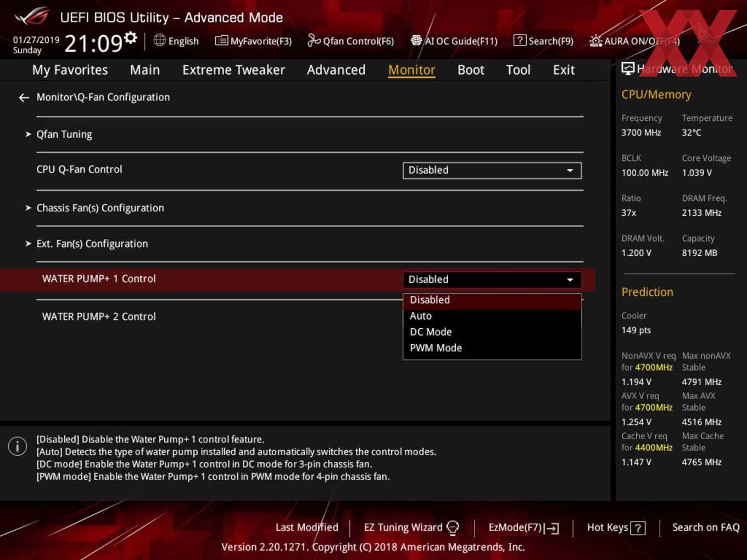Click the globe language icon
This screenshot has height=560, width=747.
[159, 40]
